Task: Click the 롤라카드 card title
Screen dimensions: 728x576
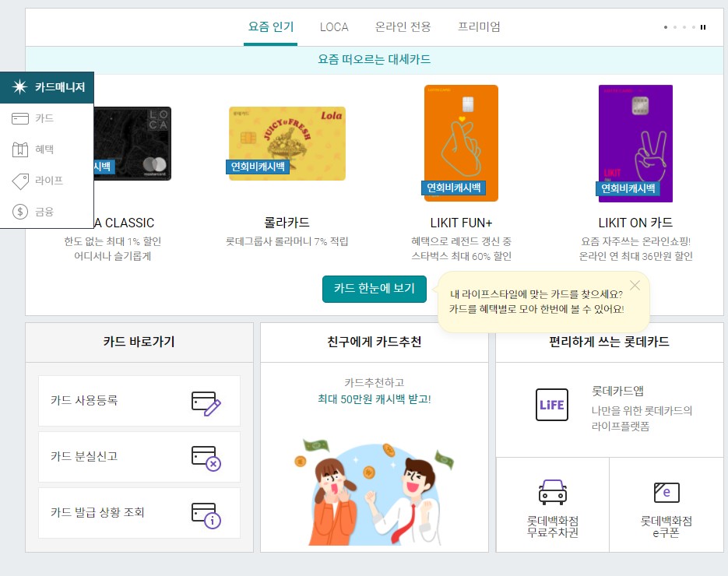Action: coord(287,223)
